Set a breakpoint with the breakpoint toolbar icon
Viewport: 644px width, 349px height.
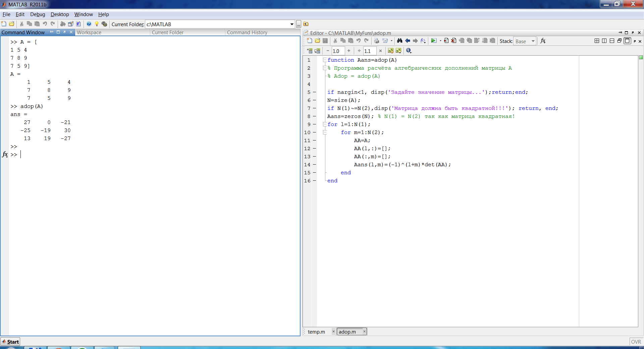446,41
